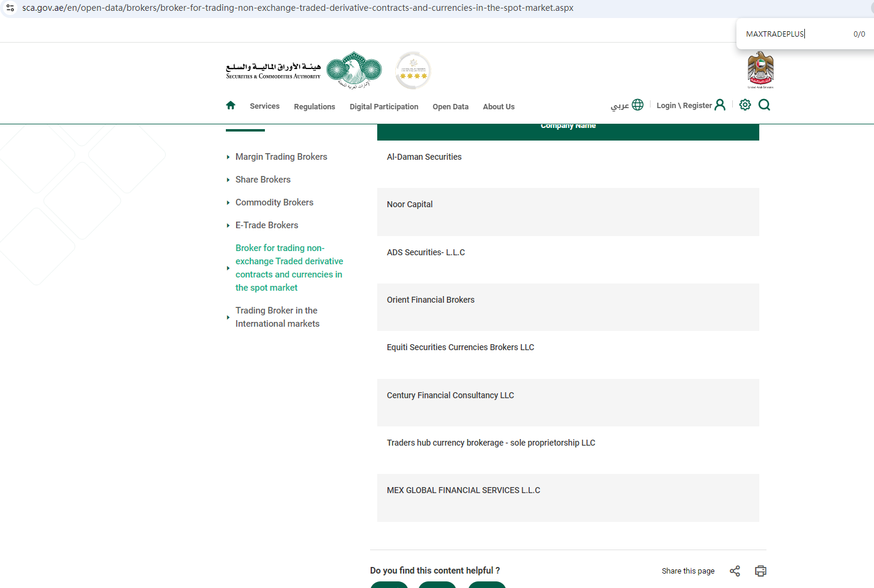Open E-Trade Brokers page
The width and height of the screenshot is (874, 588).
(267, 225)
